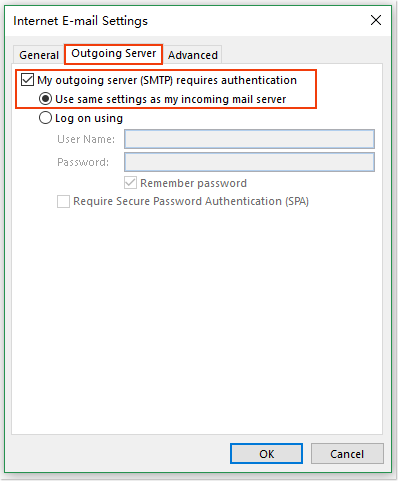Click the 'Require Secure Password Authentication (SPA)' label
398x481 pixels.
[191, 201]
